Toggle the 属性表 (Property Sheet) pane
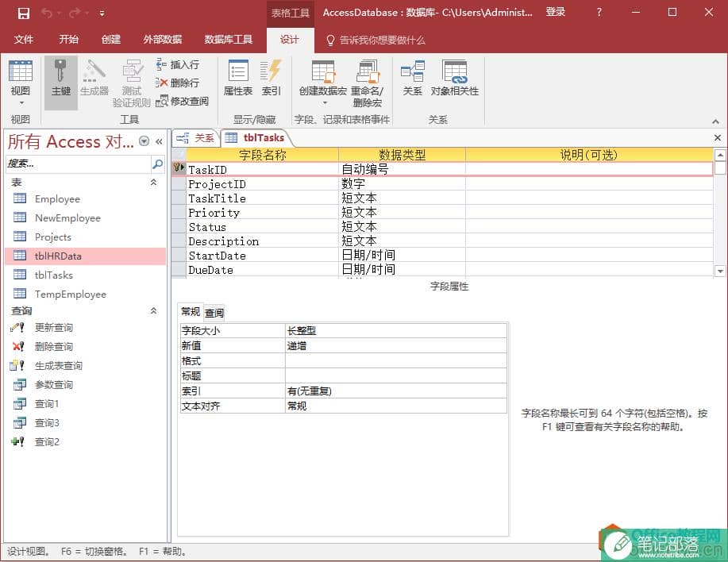This screenshot has height=562, width=728. click(238, 78)
